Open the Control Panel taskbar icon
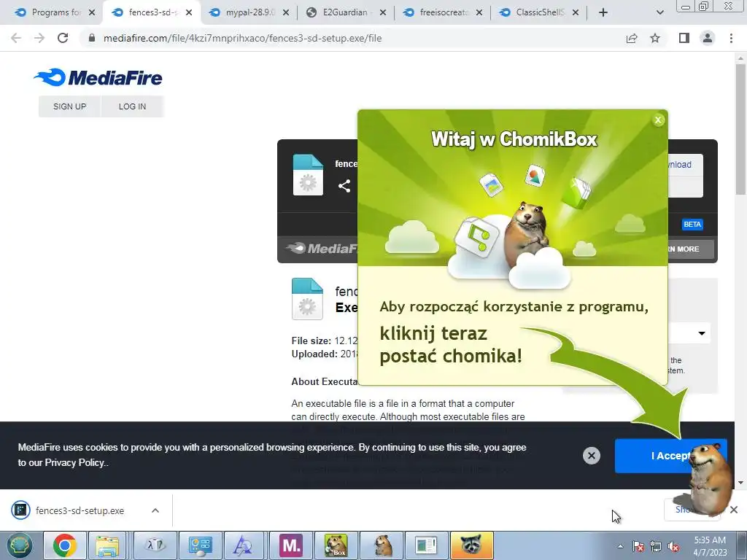This screenshot has width=747, height=560. coord(200,545)
